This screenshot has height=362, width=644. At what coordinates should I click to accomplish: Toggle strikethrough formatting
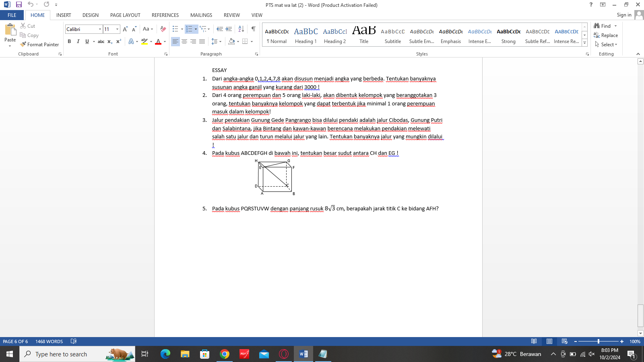(x=101, y=41)
